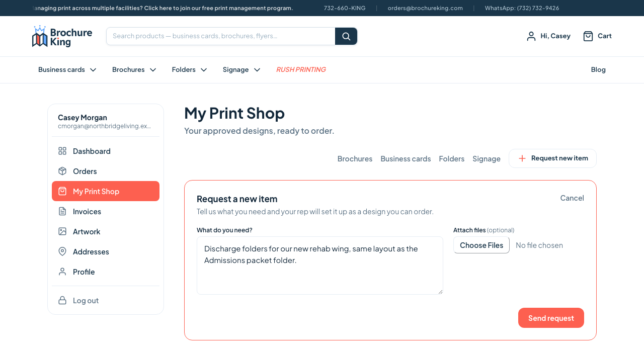Click the plus icon on Request new item
The image size is (644, 352).
(522, 158)
